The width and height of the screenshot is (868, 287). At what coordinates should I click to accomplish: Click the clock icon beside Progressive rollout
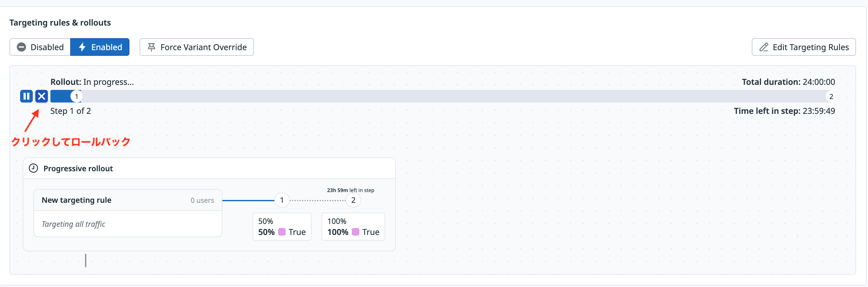pyautogui.click(x=33, y=168)
